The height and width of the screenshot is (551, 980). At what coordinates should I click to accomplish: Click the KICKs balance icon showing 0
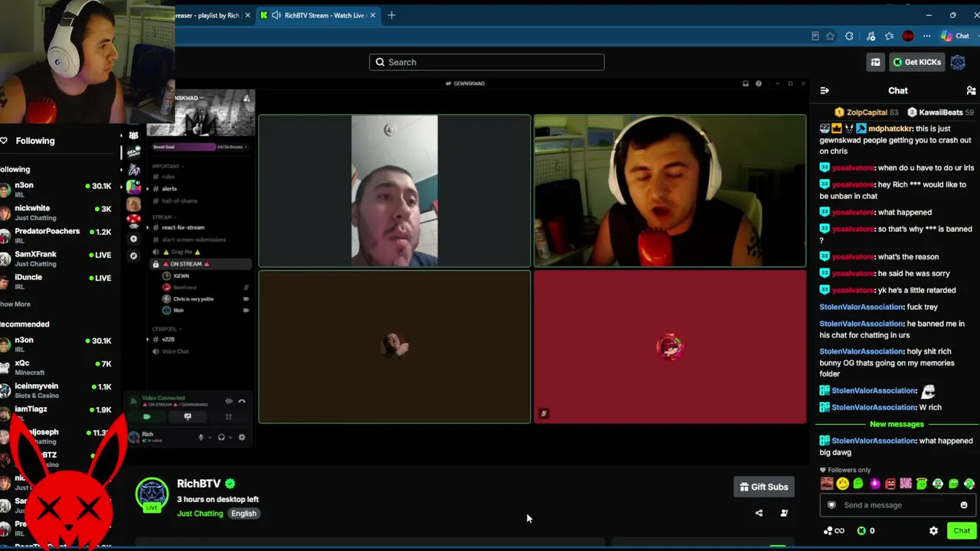pos(866,531)
